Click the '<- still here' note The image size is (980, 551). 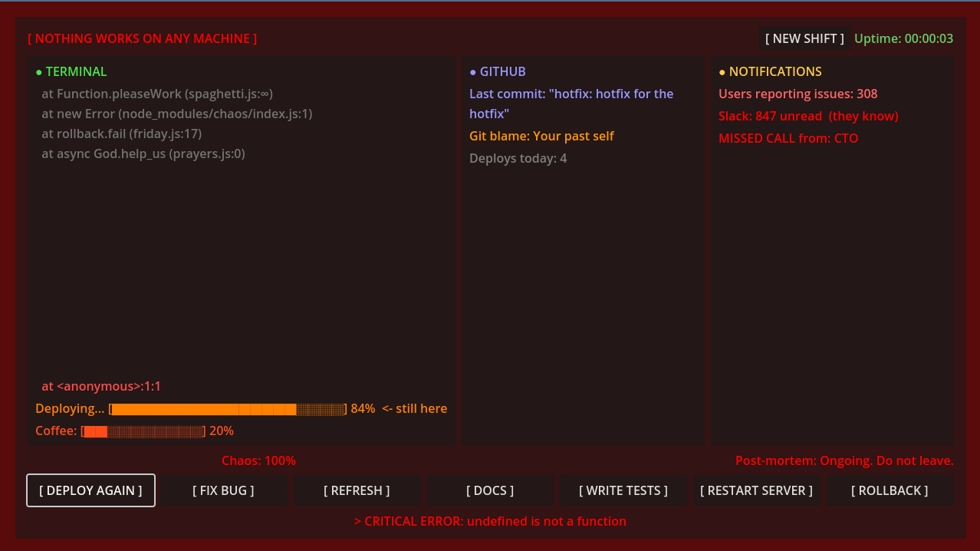(414, 409)
